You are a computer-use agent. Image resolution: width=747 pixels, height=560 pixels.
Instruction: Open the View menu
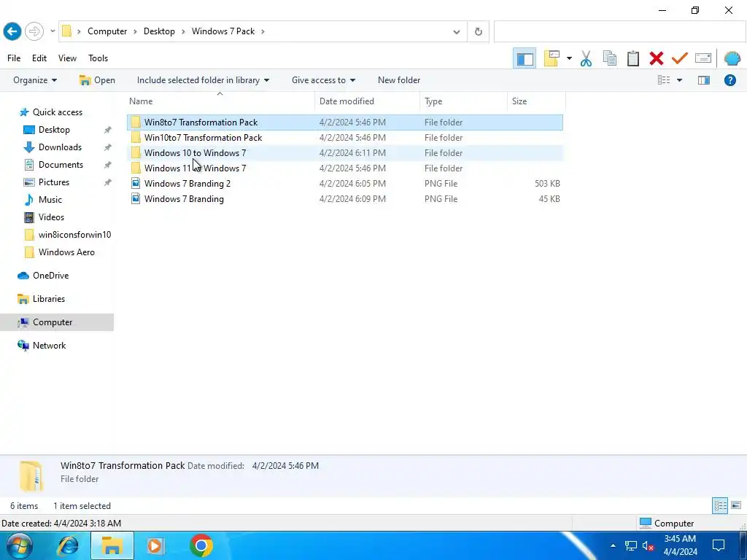(x=67, y=58)
